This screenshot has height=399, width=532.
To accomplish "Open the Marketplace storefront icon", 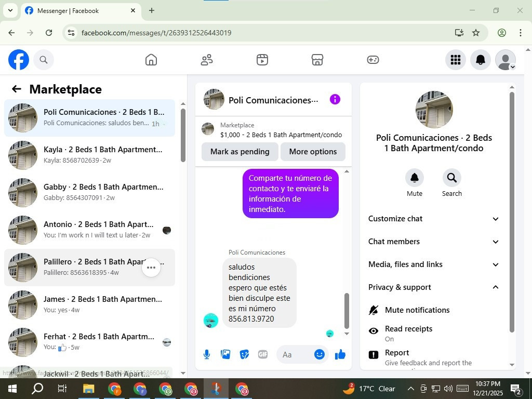I will point(317,60).
